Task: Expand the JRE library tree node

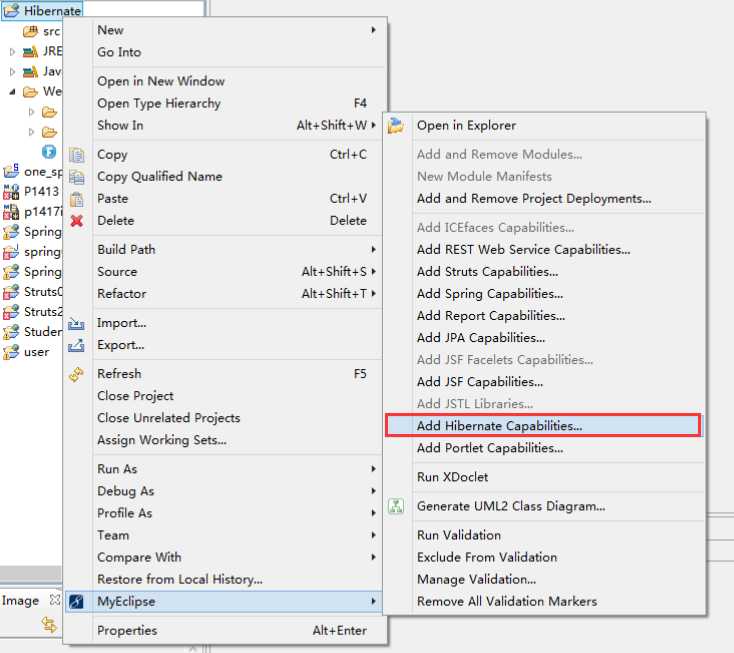Action: pos(13,51)
